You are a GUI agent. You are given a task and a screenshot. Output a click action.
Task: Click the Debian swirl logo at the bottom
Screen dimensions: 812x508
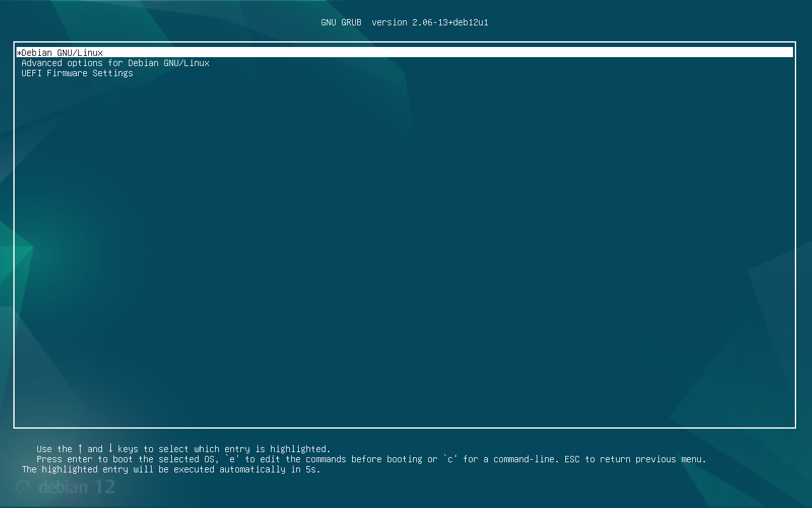(x=23, y=488)
